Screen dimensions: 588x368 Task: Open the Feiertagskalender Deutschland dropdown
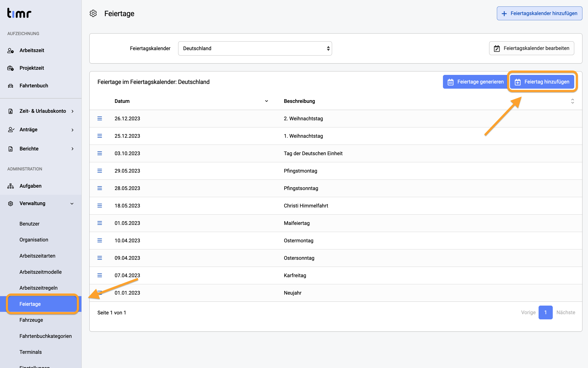coord(255,48)
